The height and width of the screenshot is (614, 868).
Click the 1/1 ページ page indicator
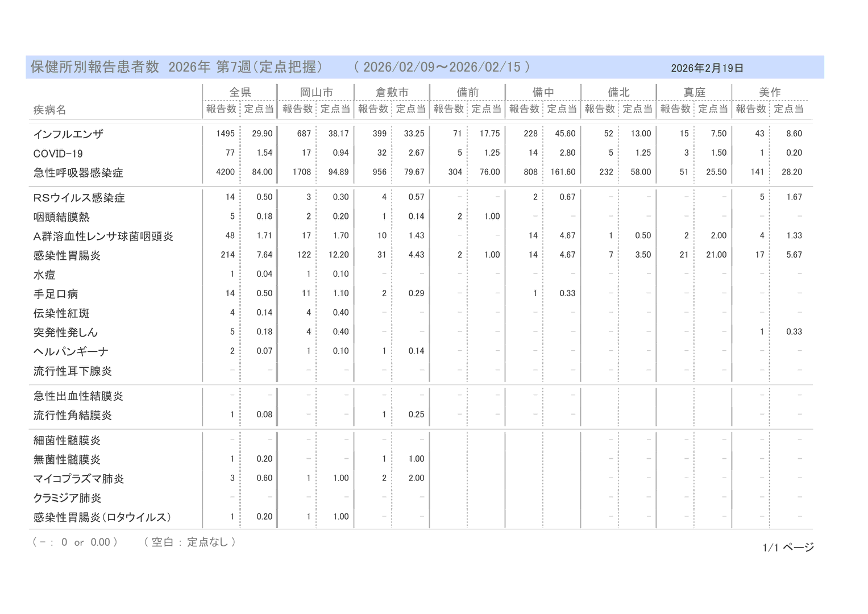pyautogui.click(x=788, y=547)
